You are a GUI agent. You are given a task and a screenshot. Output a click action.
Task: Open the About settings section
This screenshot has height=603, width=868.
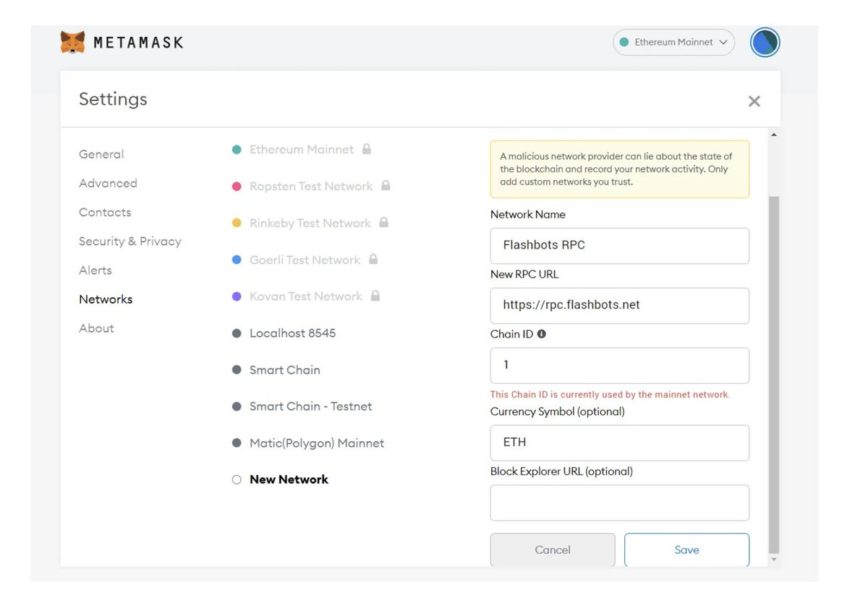click(96, 328)
